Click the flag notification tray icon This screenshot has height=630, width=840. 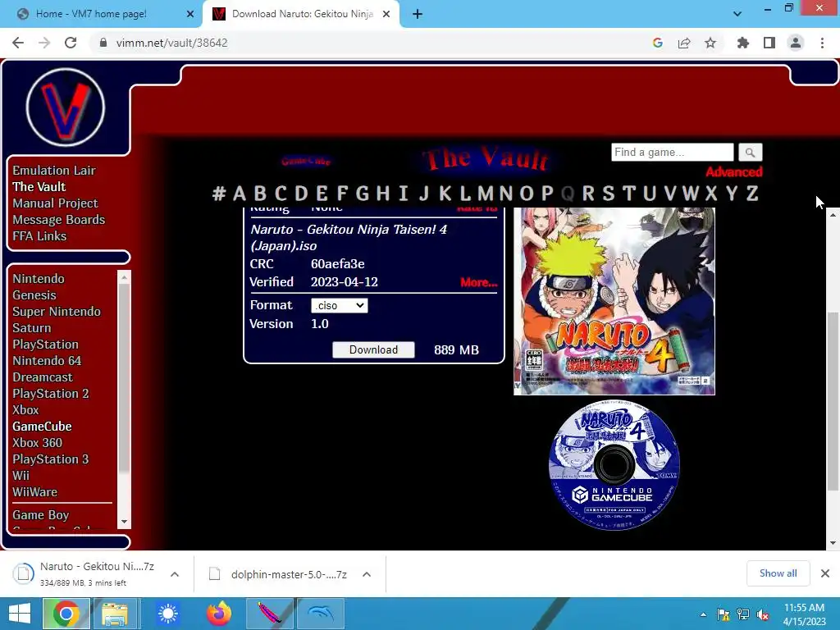click(x=724, y=614)
